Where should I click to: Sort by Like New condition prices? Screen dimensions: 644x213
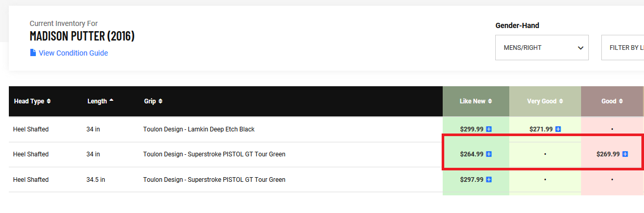click(475, 101)
